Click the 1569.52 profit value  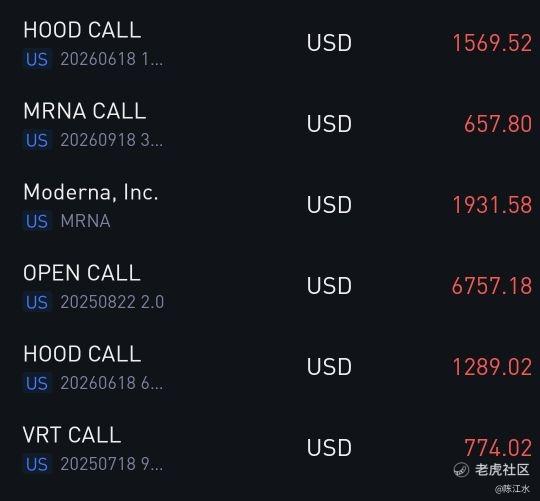click(x=492, y=43)
